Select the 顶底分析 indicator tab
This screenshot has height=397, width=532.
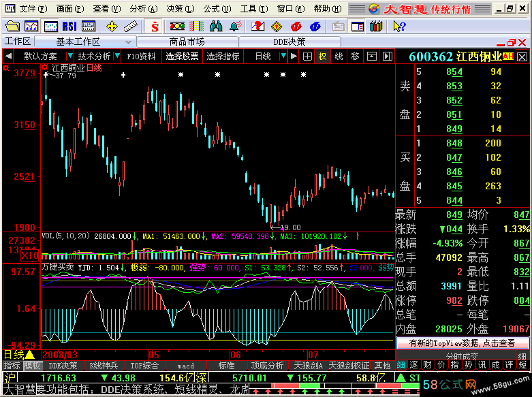coord(267,366)
